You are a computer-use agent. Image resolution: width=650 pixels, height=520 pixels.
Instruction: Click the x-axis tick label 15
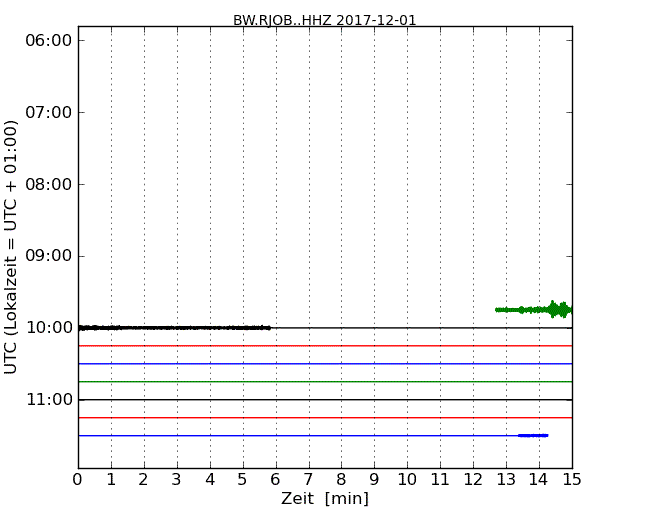point(572,479)
